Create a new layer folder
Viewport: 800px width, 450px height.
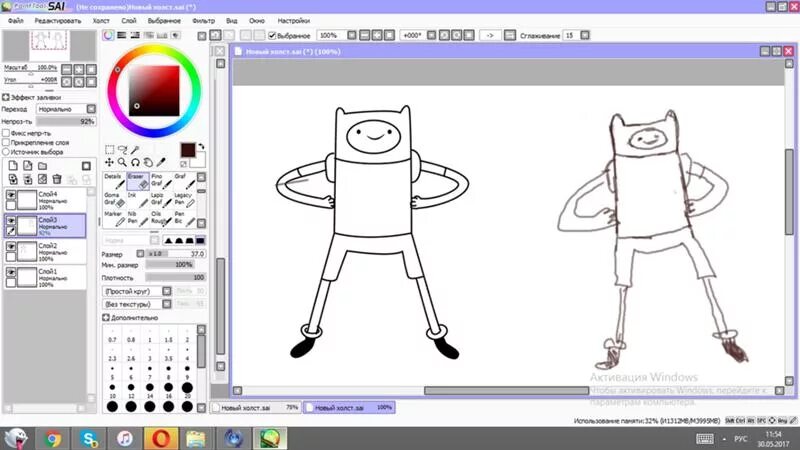coord(42,166)
